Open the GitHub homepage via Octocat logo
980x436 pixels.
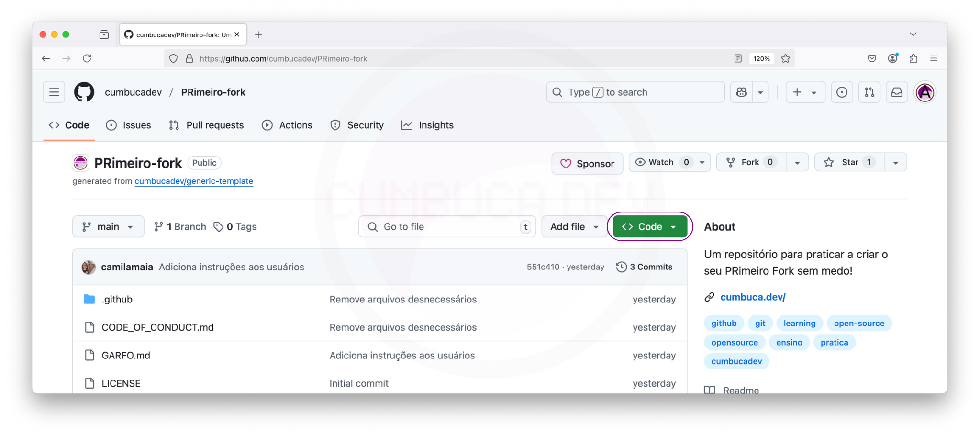coord(84,92)
